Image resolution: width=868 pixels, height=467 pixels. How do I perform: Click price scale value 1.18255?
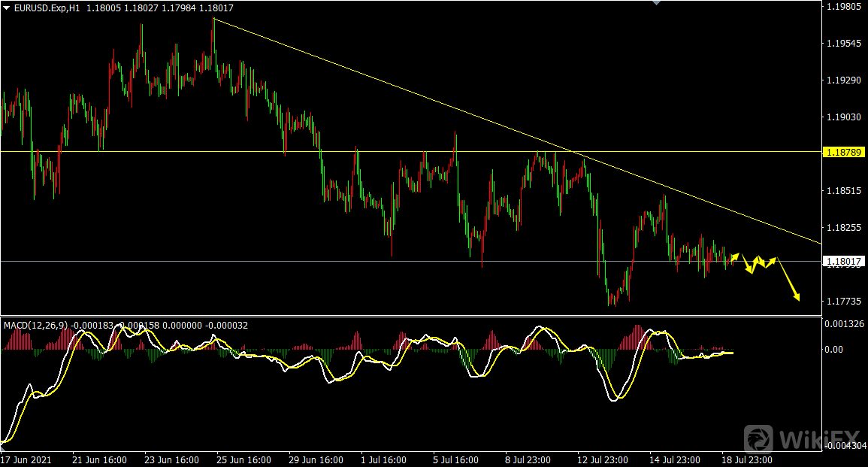844,228
